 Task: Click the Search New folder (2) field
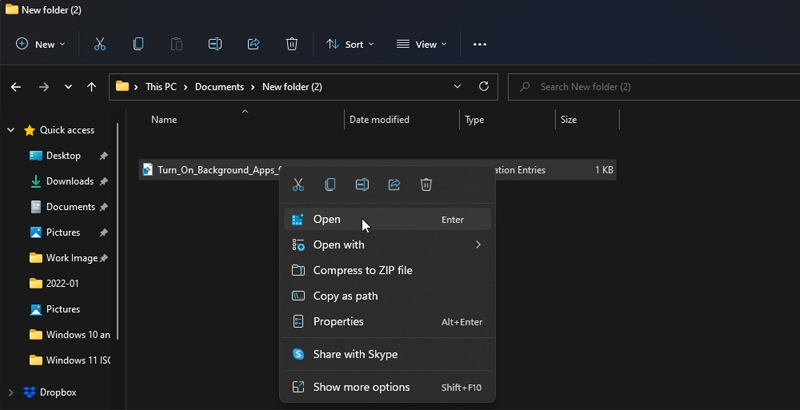[x=654, y=87]
